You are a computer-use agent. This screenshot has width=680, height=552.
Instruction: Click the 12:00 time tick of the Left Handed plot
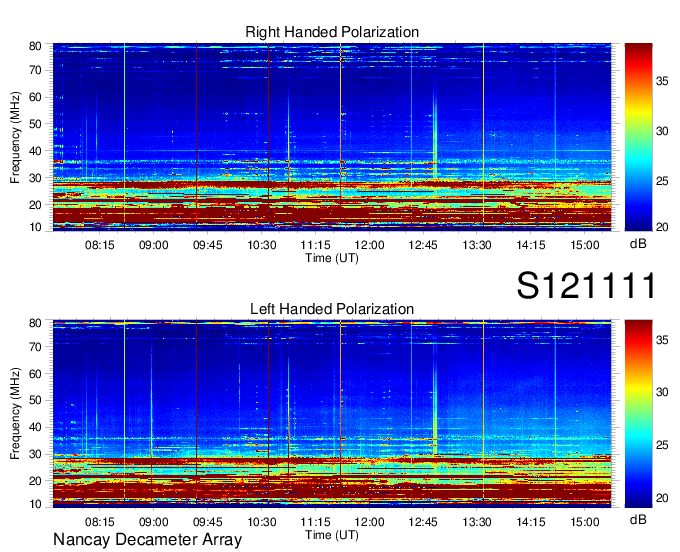click(369, 522)
